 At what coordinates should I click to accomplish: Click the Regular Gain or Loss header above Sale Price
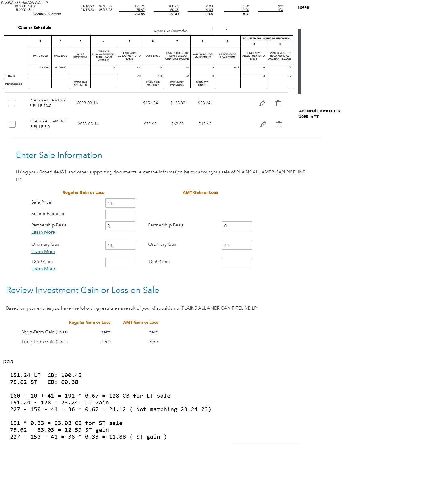(83, 192)
